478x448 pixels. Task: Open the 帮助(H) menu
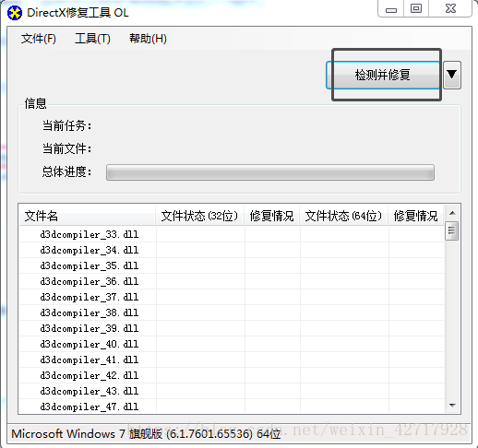tap(148, 39)
